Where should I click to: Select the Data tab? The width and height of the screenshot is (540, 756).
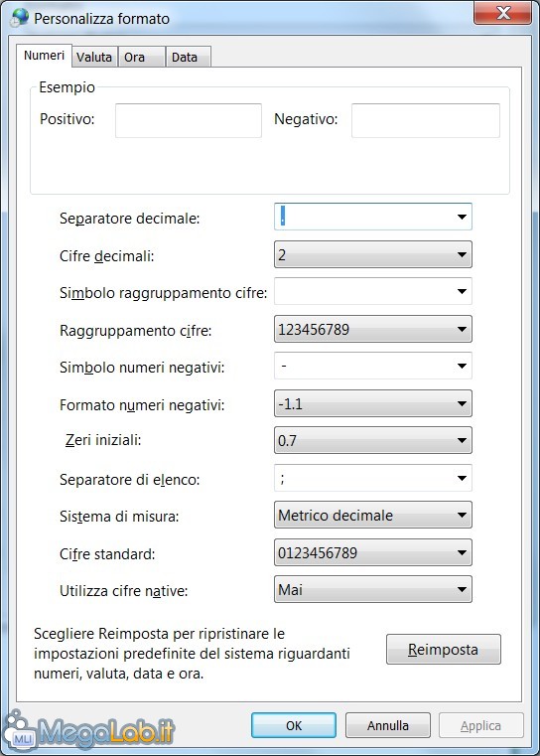[x=188, y=57]
